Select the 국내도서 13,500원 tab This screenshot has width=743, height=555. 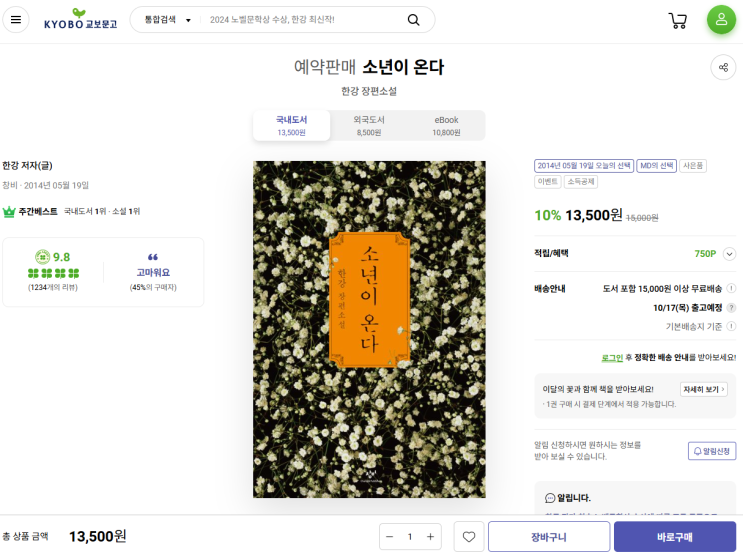click(291, 126)
